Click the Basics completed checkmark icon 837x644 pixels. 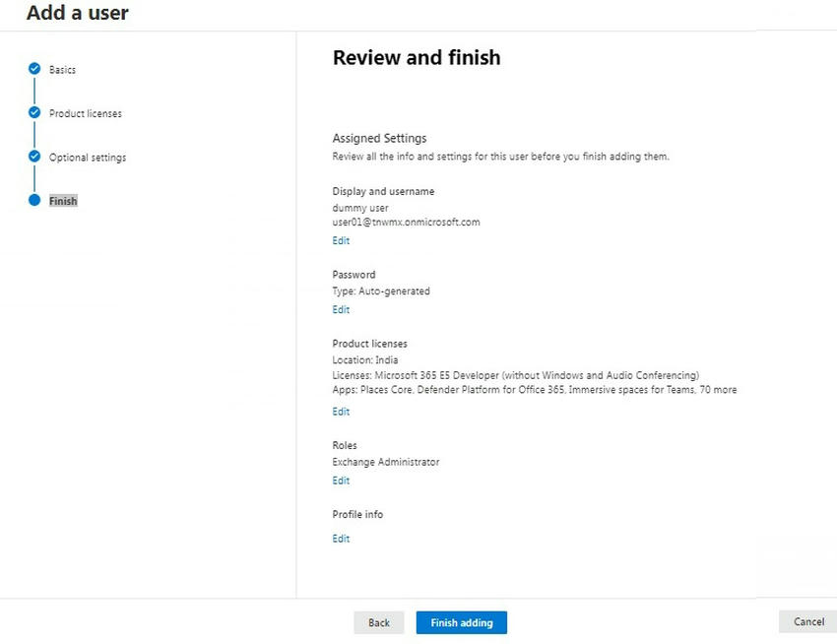(x=36, y=69)
